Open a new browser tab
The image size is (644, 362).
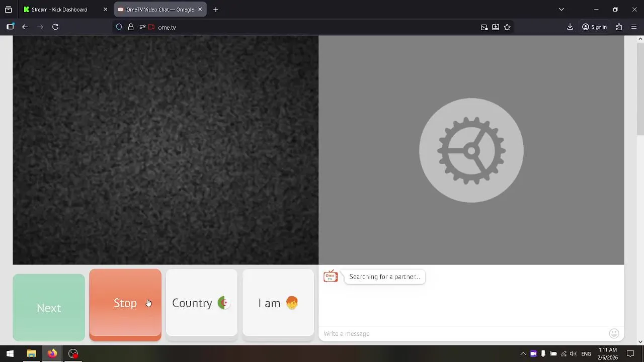tap(216, 10)
